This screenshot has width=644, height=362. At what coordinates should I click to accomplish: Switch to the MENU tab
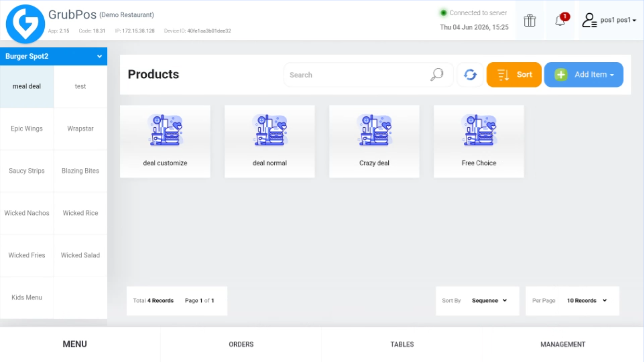(75, 344)
